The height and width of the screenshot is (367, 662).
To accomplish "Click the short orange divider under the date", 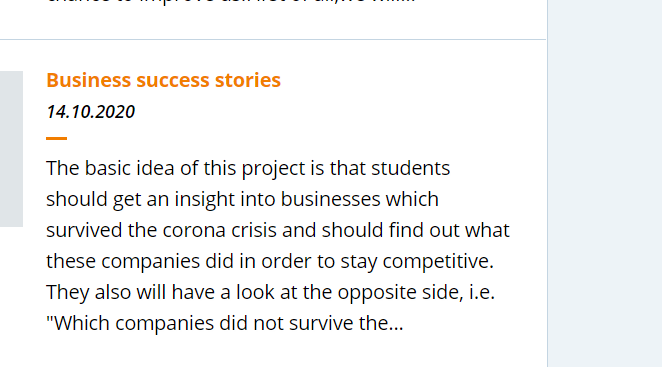I will [57, 138].
